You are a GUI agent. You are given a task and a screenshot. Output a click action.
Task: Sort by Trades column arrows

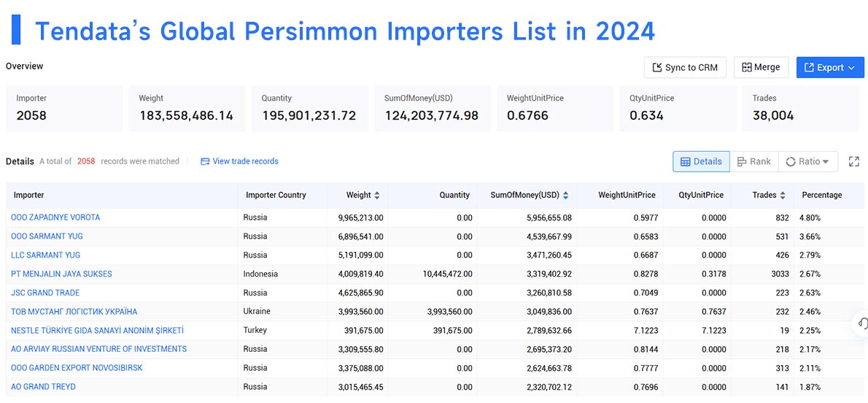782,195
